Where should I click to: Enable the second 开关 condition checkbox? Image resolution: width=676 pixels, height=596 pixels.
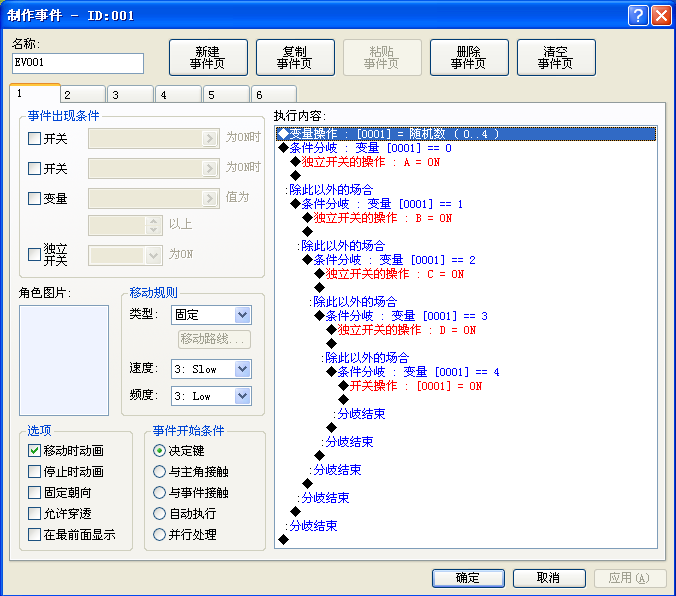(34, 168)
